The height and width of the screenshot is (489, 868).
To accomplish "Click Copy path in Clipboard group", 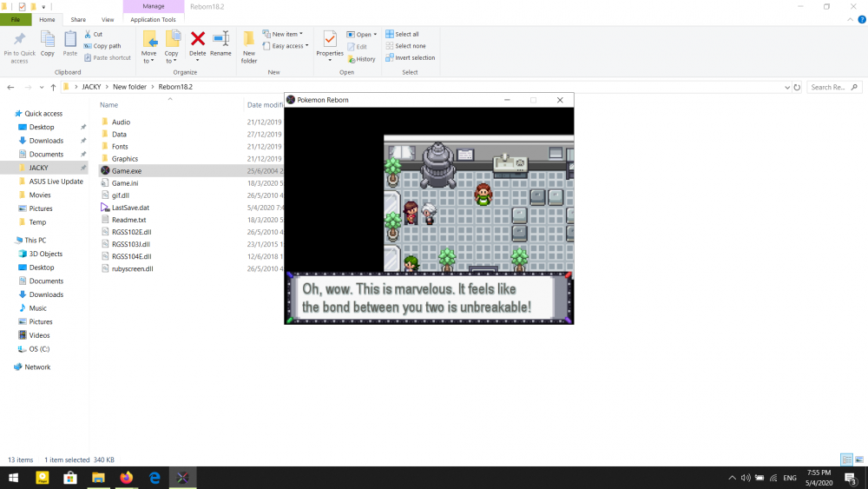I will point(102,46).
